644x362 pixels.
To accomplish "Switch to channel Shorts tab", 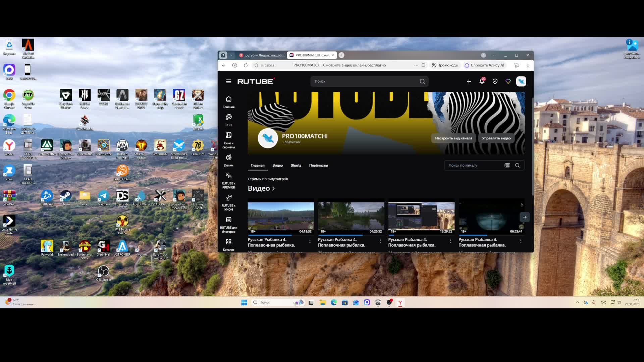I will [296, 166].
